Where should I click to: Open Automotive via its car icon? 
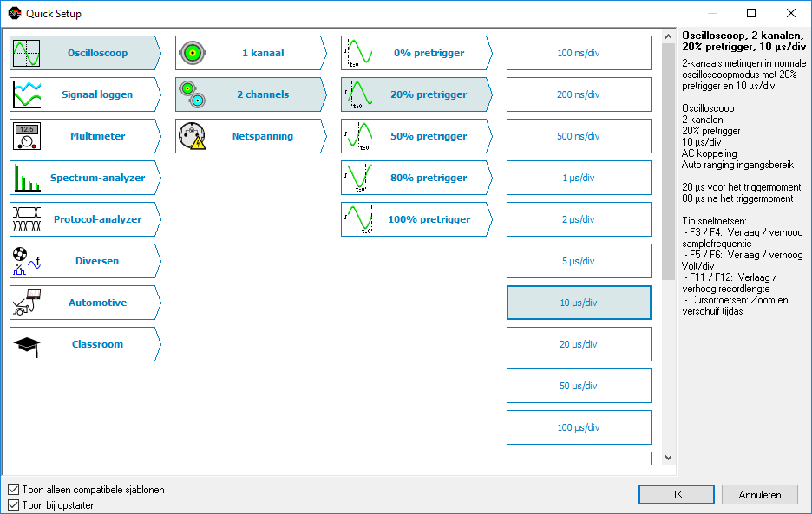click(x=26, y=303)
